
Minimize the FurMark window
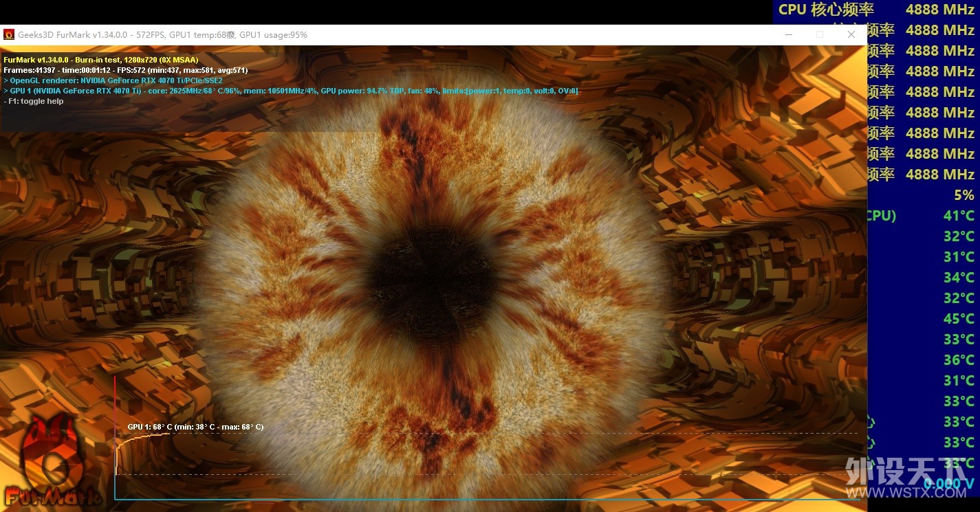coord(787,35)
